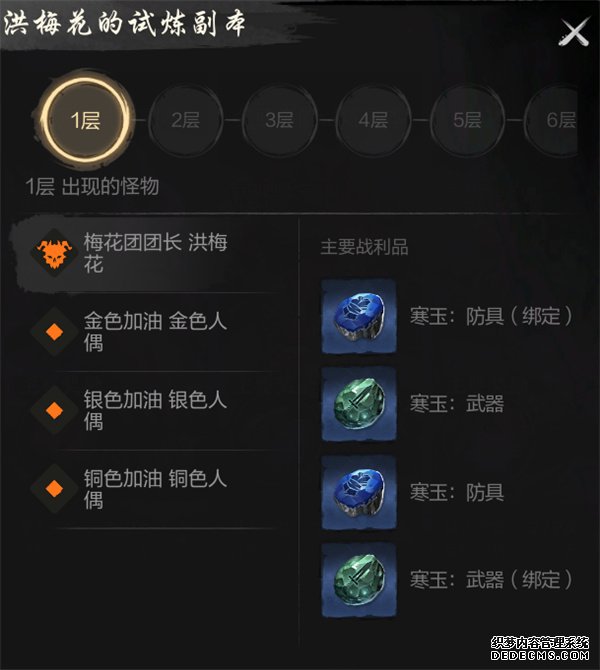Select the partially visible 6层 floor
Image resolution: width=600 pixels, height=670 pixels.
pos(552,120)
